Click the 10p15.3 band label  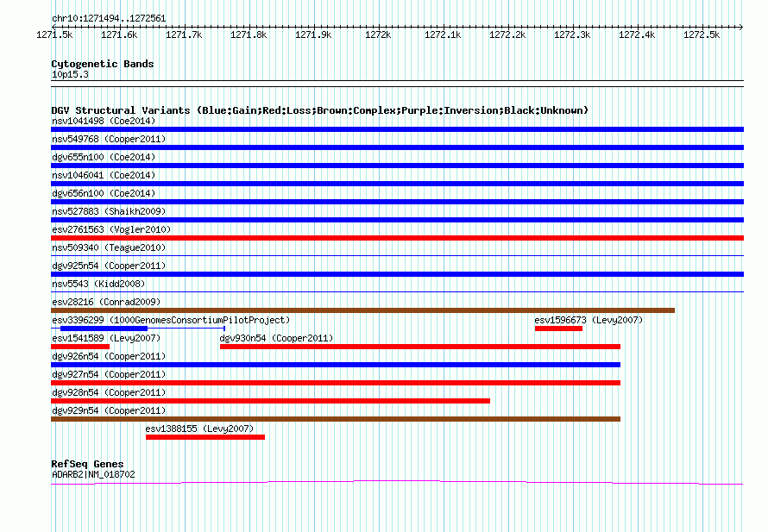(70, 74)
